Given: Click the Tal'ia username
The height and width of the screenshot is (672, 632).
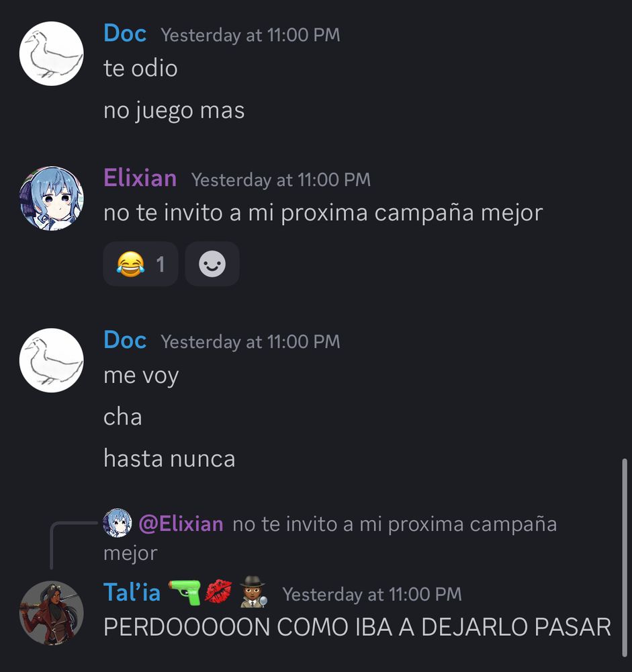Looking at the screenshot, I should point(132,593).
